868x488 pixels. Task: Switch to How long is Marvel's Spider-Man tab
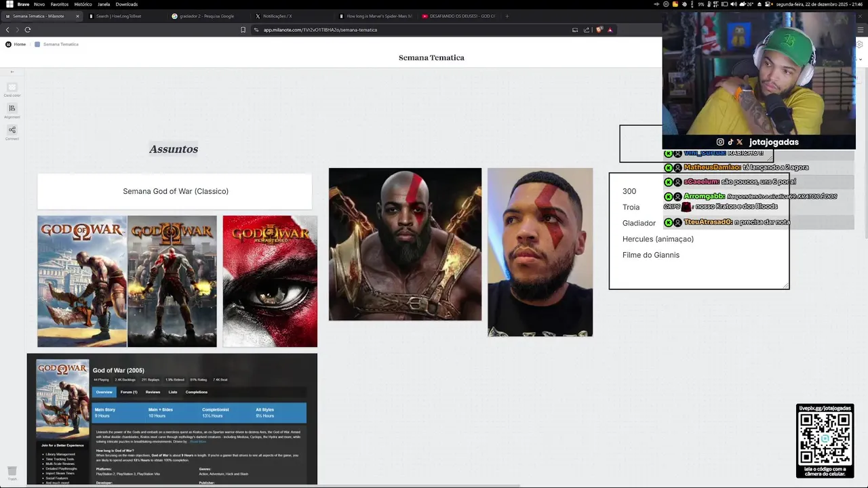pyautogui.click(x=375, y=16)
